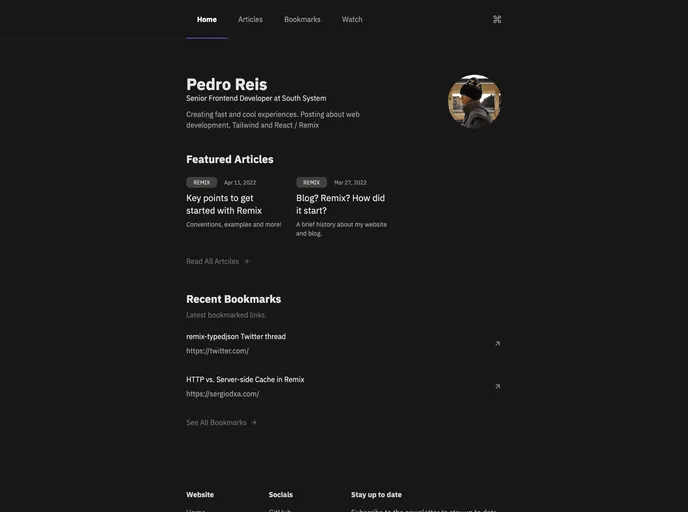The image size is (688, 512).
Task: Click Pedro Reis profile photo
Action: [x=474, y=101]
